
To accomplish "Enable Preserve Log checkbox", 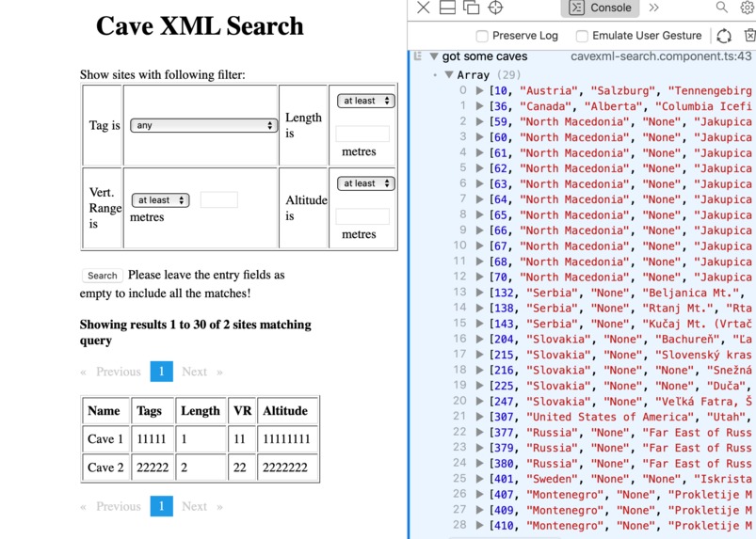I will point(482,36).
